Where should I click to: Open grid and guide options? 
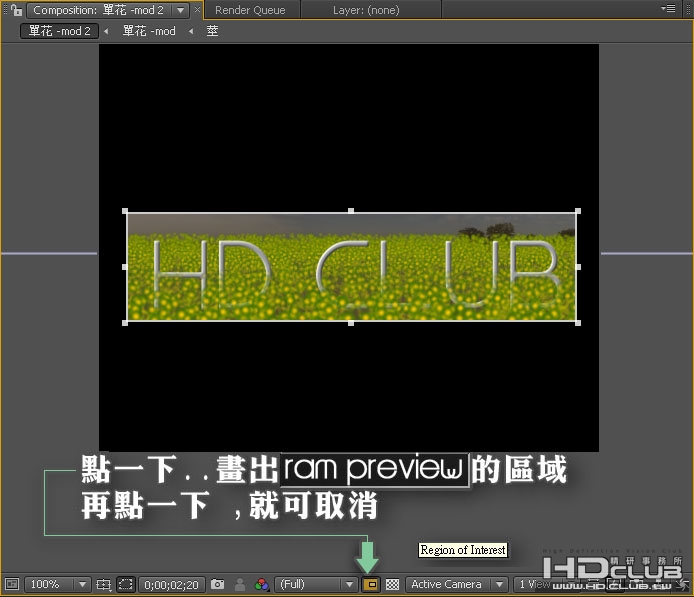(x=104, y=584)
